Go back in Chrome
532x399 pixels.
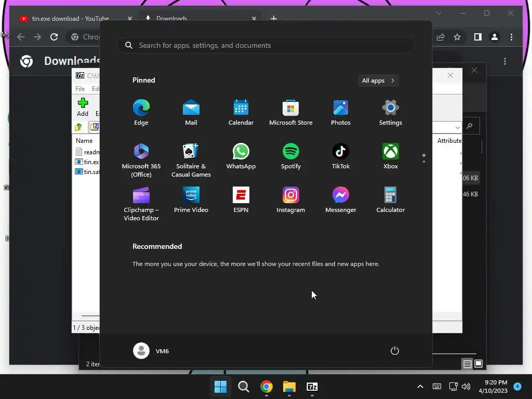click(21, 37)
